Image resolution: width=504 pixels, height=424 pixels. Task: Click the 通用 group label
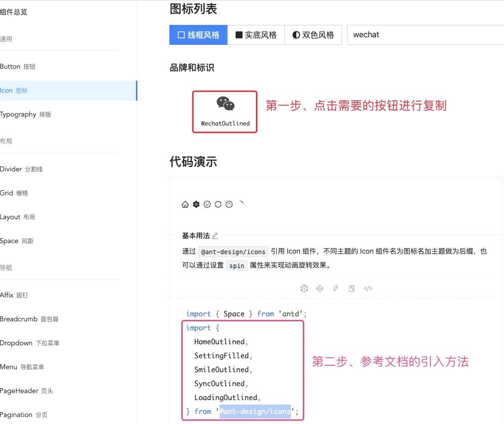coord(6,39)
